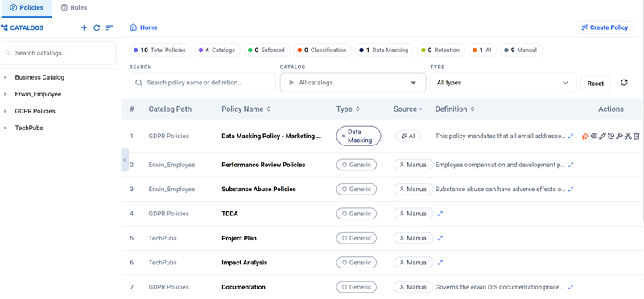Filter by the 1 AI chip
The width and height of the screenshot is (644, 299).
click(482, 50)
